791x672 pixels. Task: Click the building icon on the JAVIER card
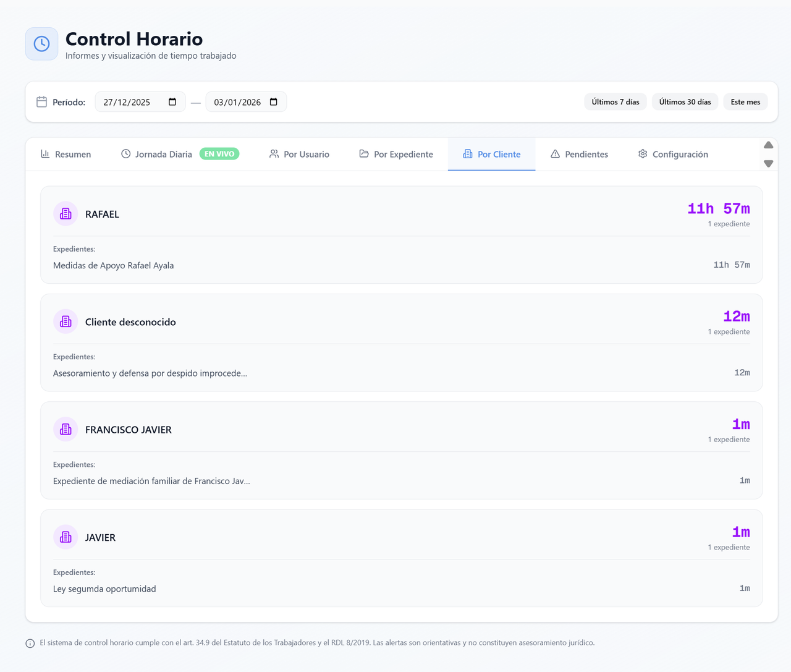click(65, 537)
